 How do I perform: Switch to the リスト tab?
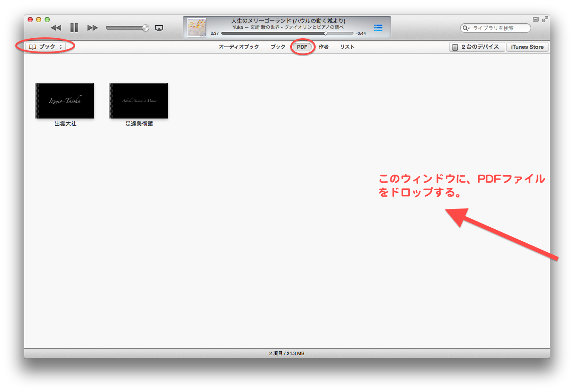(x=347, y=47)
